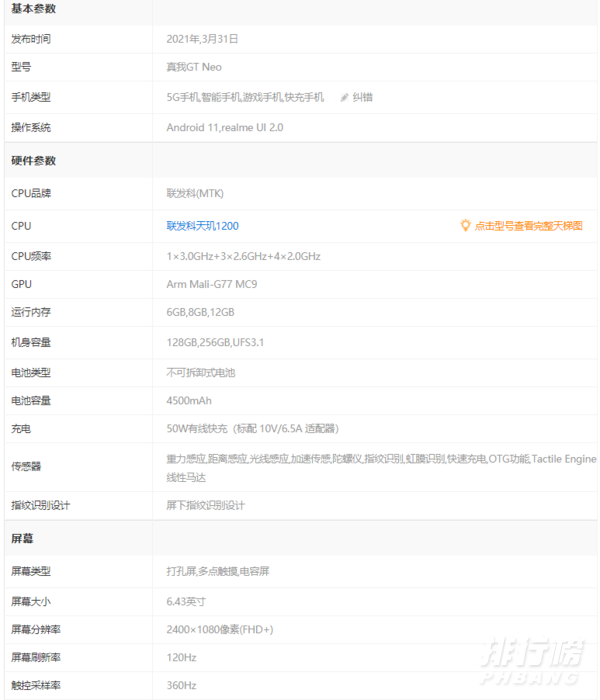The height and width of the screenshot is (700, 600).
Task: Click the value 屏下指纹识别设计
Action: (206, 505)
